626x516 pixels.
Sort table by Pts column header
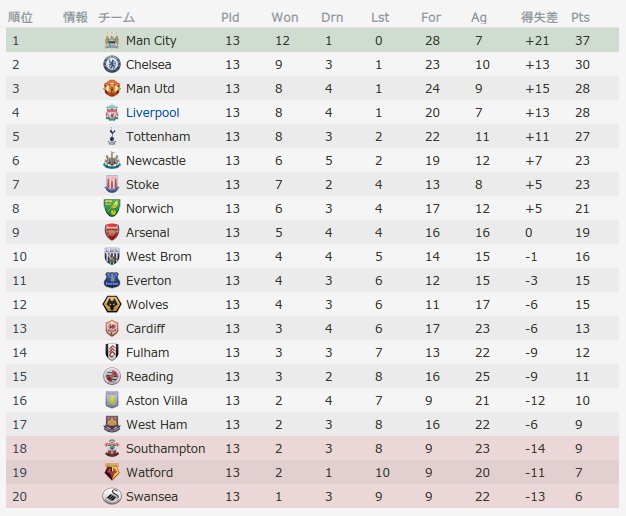[580, 18]
